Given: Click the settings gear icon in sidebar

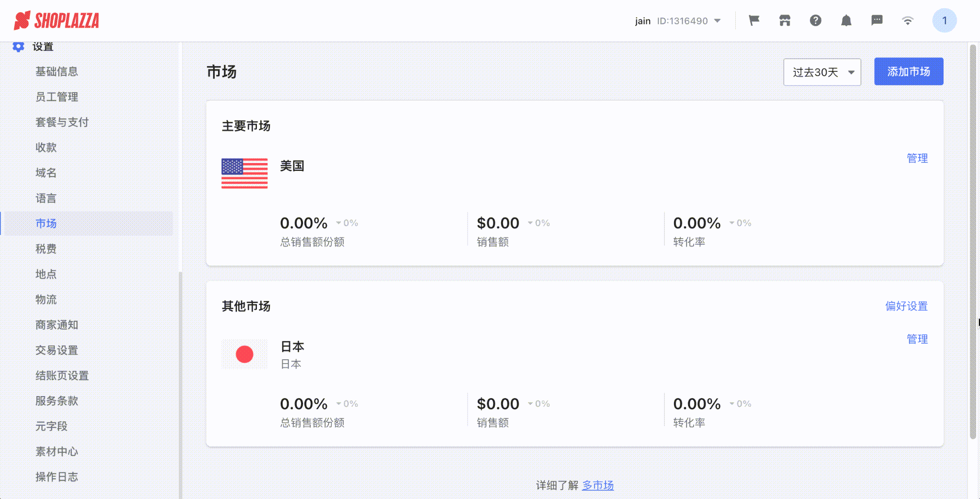Looking at the screenshot, I should (x=18, y=47).
